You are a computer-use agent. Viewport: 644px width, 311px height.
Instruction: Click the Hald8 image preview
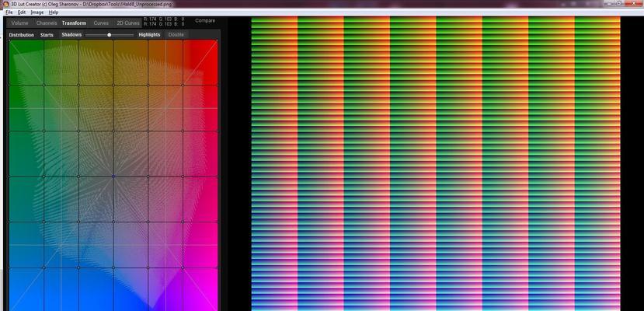pos(436,163)
